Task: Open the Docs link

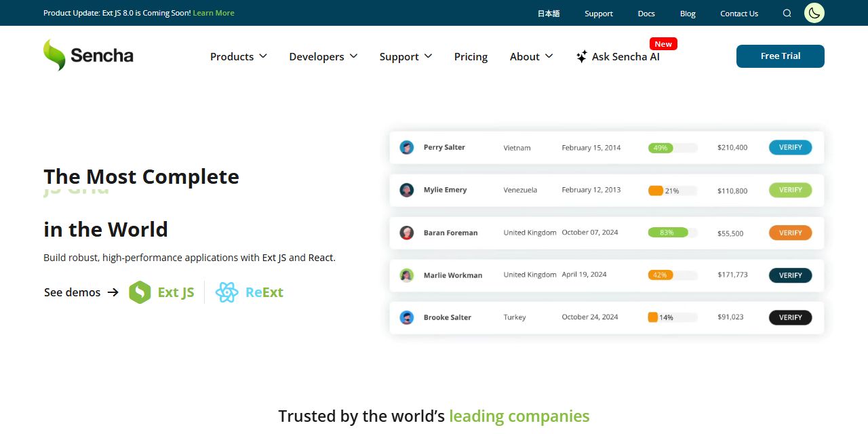Action: point(646,14)
